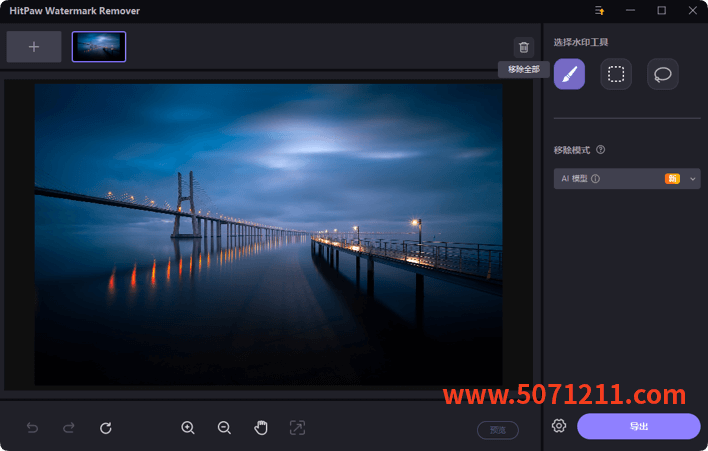Click the help icon next to 移除模式
Viewport: 708px width, 451px height.
pos(601,150)
